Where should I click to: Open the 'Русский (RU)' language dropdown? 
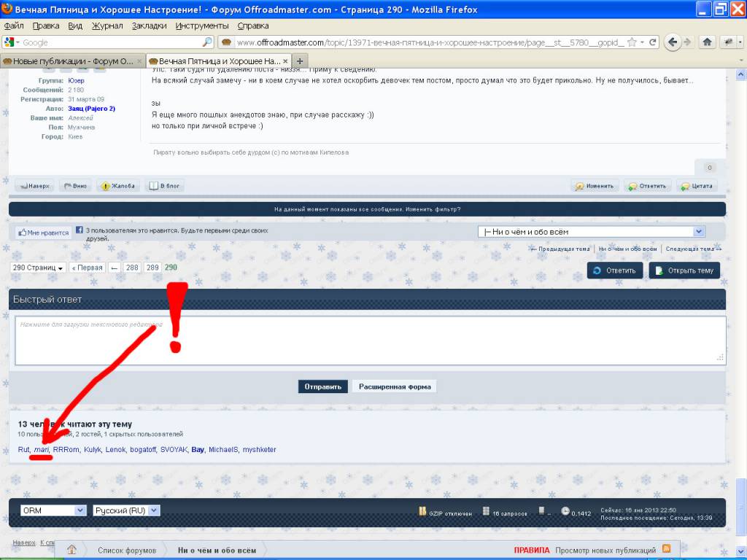click(x=126, y=510)
